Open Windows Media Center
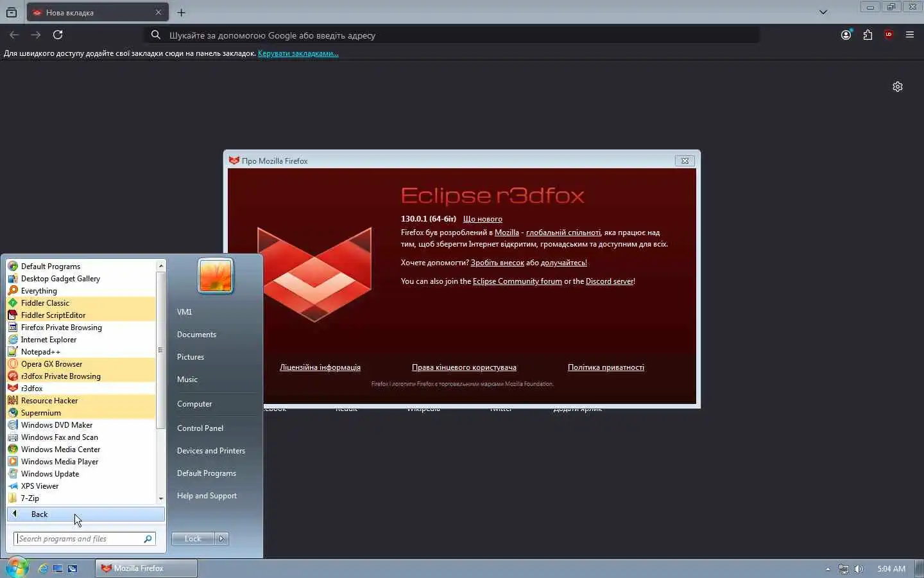This screenshot has width=924, height=578. click(x=81, y=450)
